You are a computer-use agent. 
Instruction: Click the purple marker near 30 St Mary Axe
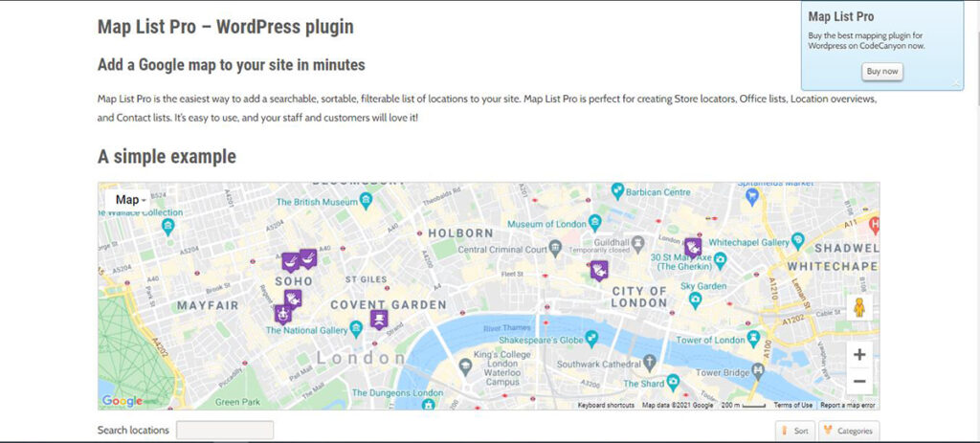[x=692, y=247]
